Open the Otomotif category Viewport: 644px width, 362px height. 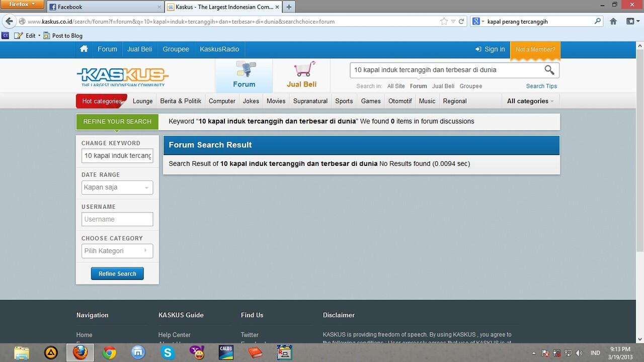pyautogui.click(x=400, y=101)
